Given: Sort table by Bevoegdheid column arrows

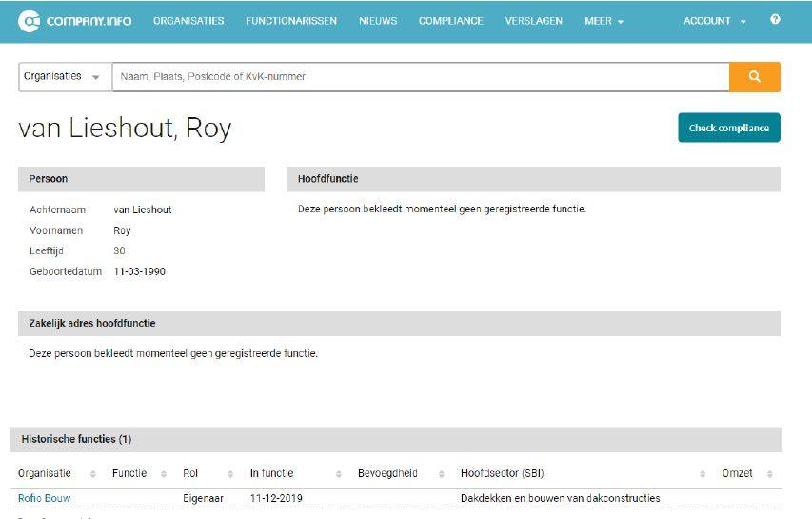Looking at the screenshot, I should (441, 474).
